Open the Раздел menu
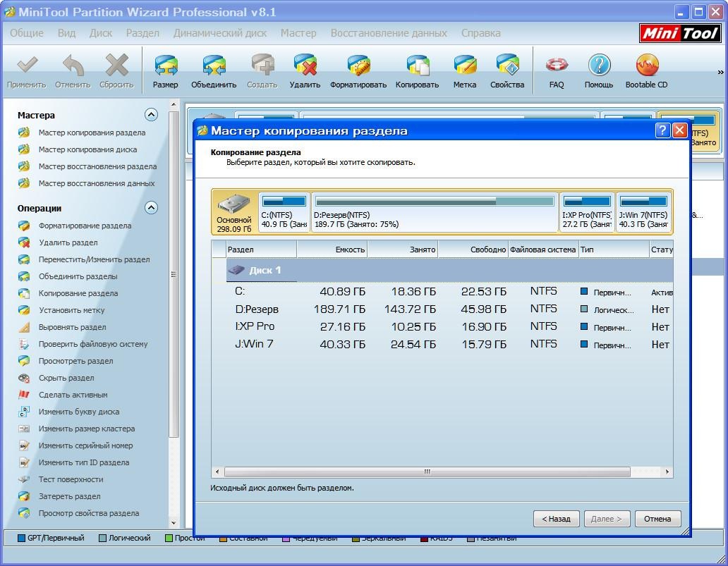The image size is (728, 566). click(142, 33)
